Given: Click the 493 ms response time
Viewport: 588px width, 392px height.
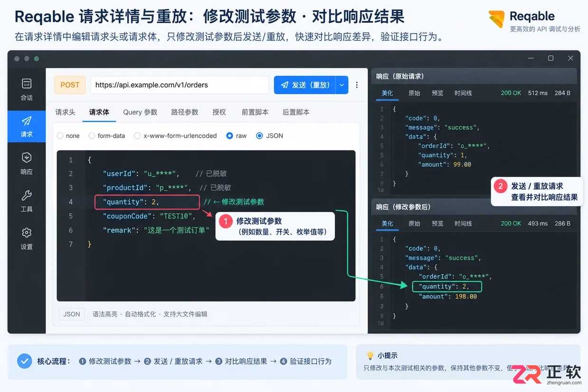Looking at the screenshot, I should click(x=538, y=223).
